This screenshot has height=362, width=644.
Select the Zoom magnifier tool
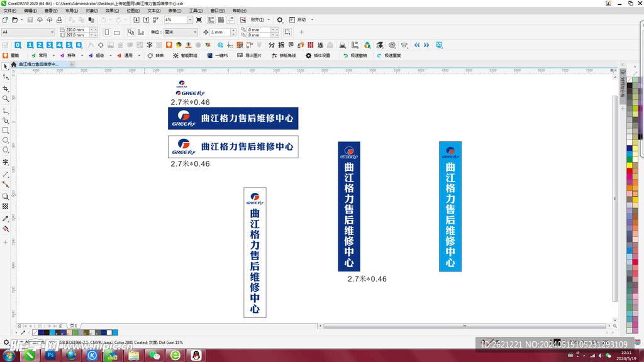pos(5,99)
